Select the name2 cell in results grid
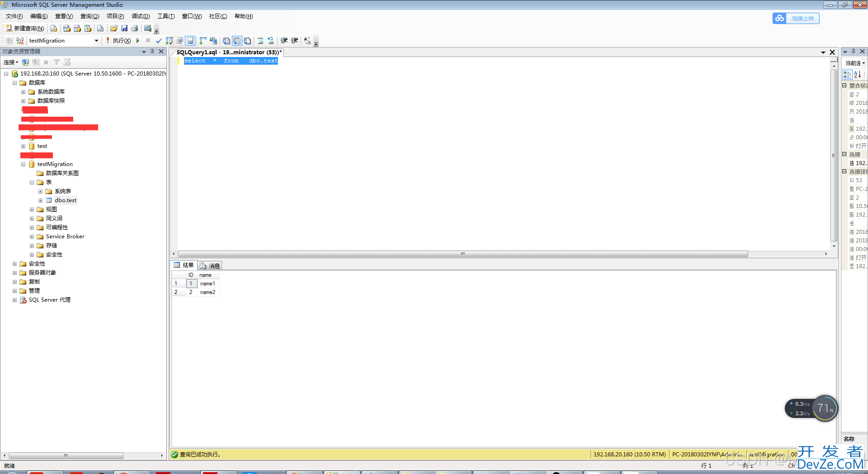This screenshot has width=868, height=474. coord(208,292)
